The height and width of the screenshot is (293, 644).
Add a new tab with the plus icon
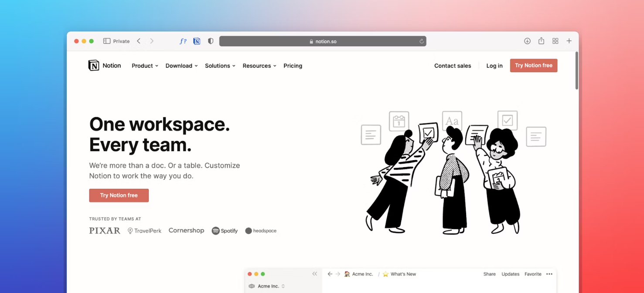click(569, 41)
